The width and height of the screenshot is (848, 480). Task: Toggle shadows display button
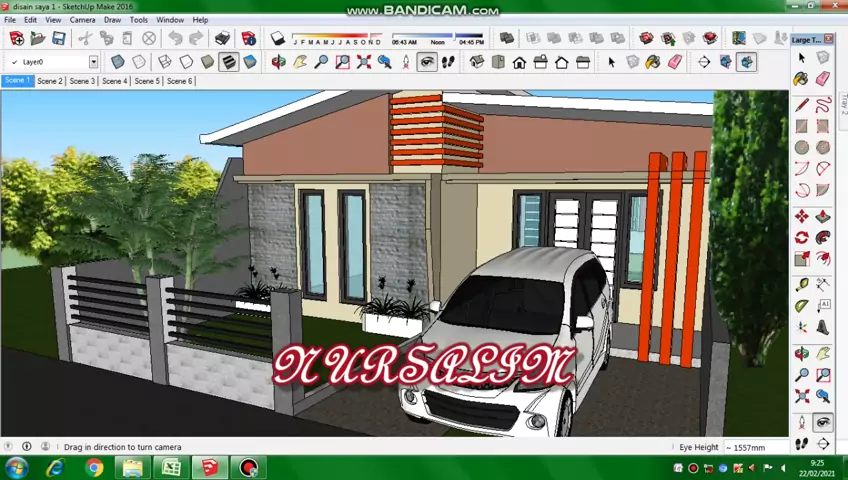278,39
